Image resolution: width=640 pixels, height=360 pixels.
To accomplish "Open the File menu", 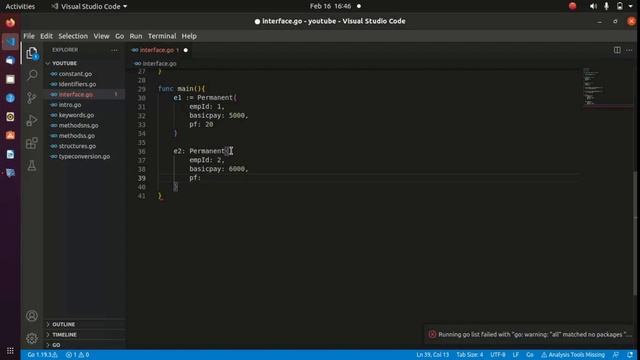I will [29, 36].
